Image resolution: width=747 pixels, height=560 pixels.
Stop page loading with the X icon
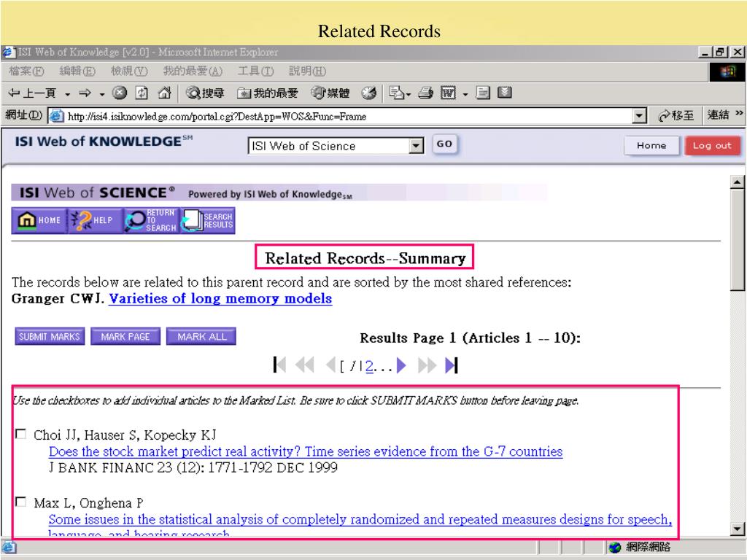point(120,93)
